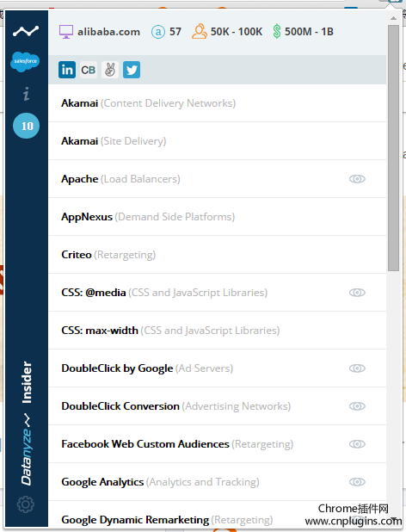This screenshot has height=532, width=406.
Task: Select AppNexus Demand Side Platforms row
Action: pyautogui.click(x=218, y=217)
